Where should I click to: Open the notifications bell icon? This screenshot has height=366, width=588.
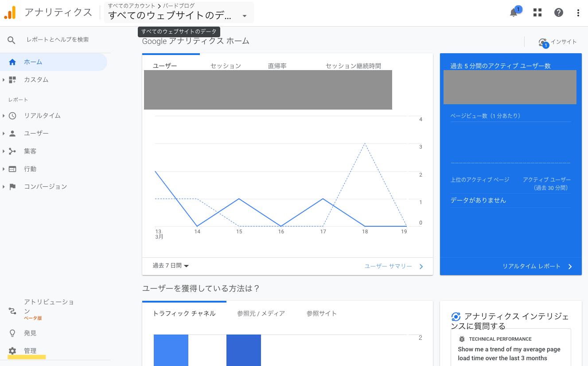(514, 12)
